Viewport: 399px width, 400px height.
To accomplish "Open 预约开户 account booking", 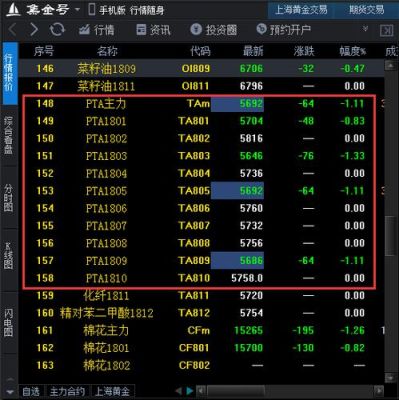I will 283,30.
